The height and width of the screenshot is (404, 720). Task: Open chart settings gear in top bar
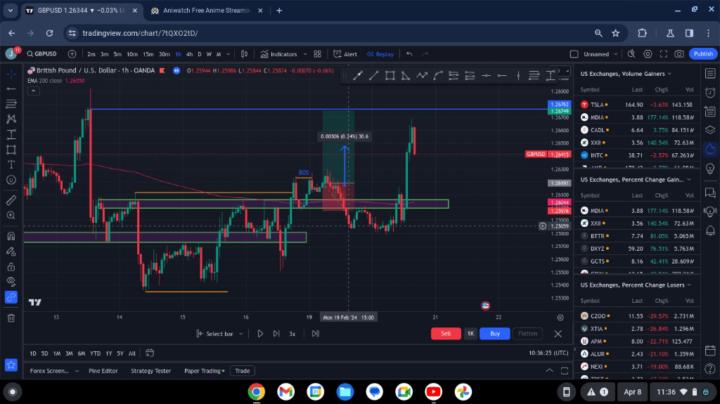point(647,54)
